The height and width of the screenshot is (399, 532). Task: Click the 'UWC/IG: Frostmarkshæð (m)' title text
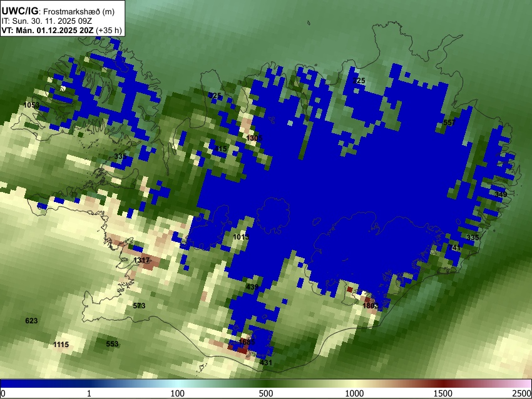(x=58, y=11)
